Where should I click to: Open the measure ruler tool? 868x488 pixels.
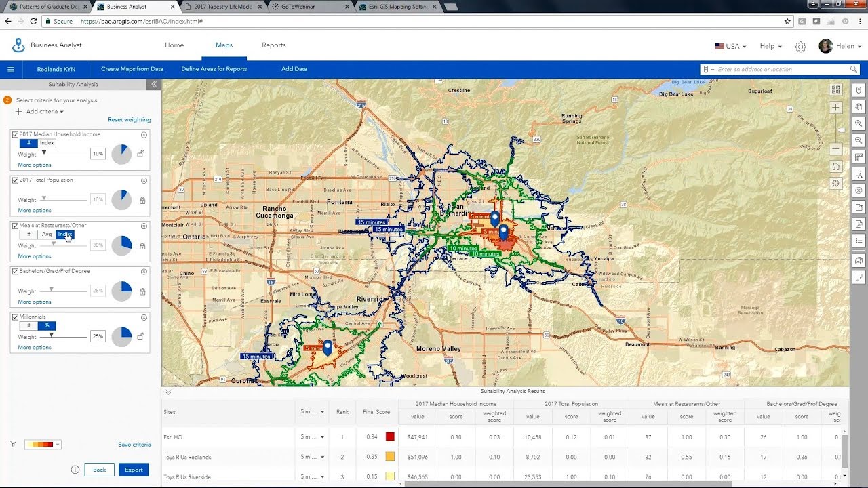click(x=859, y=157)
